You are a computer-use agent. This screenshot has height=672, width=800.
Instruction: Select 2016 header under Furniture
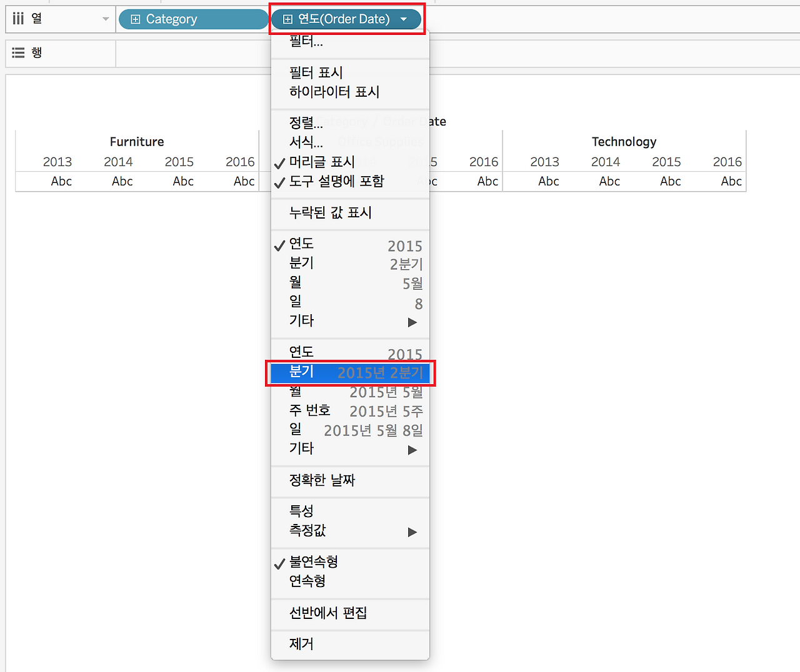[240, 162]
